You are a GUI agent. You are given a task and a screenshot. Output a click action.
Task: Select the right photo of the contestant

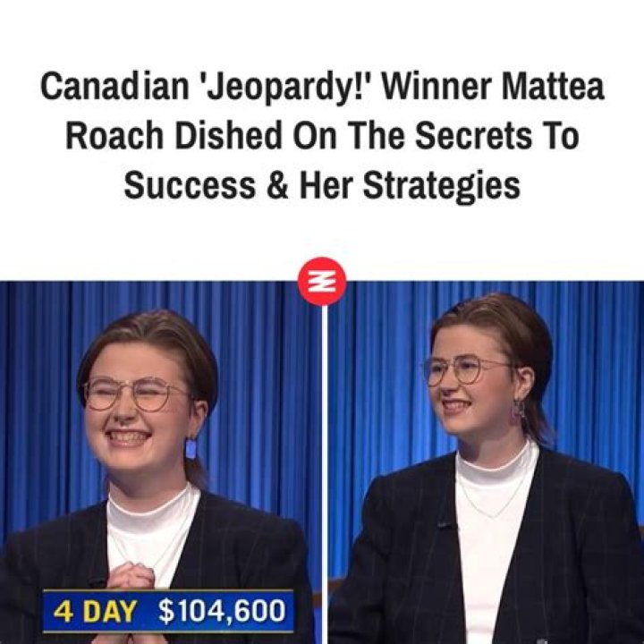click(487, 462)
